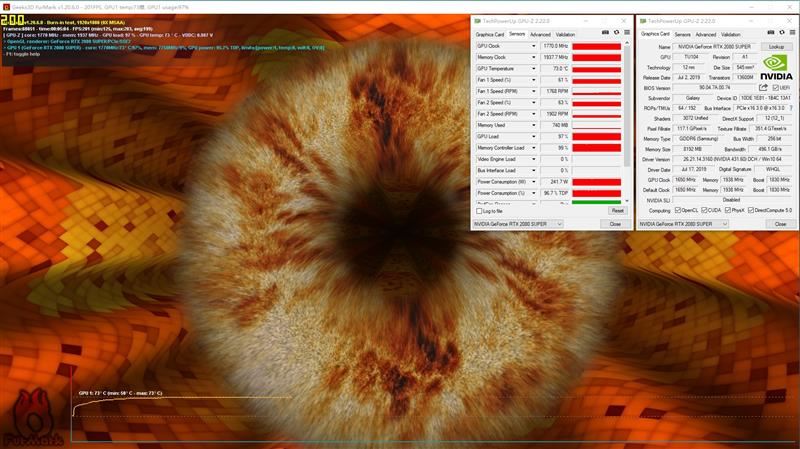
Task: Open Validation tab in Sensors window
Action: (x=565, y=34)
